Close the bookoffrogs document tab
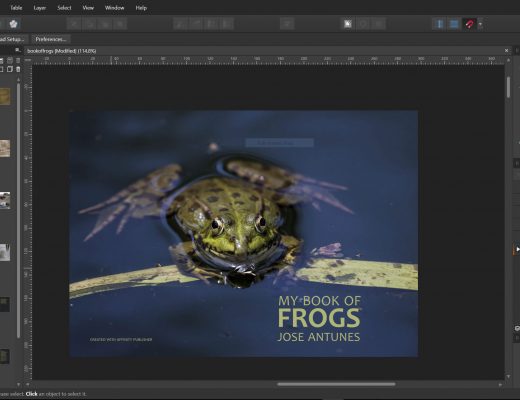The width and height of the screenshot is (520, 400). click(x=506, y=51)
